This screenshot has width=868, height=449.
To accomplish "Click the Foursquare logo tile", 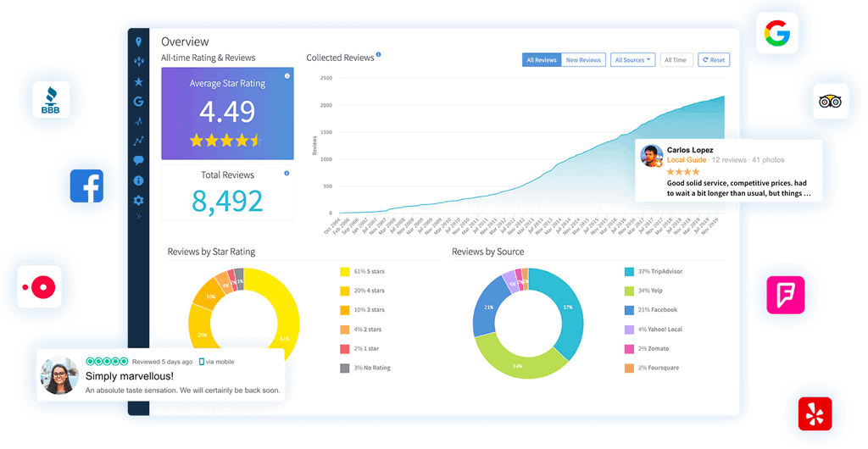I will (786, 296).
